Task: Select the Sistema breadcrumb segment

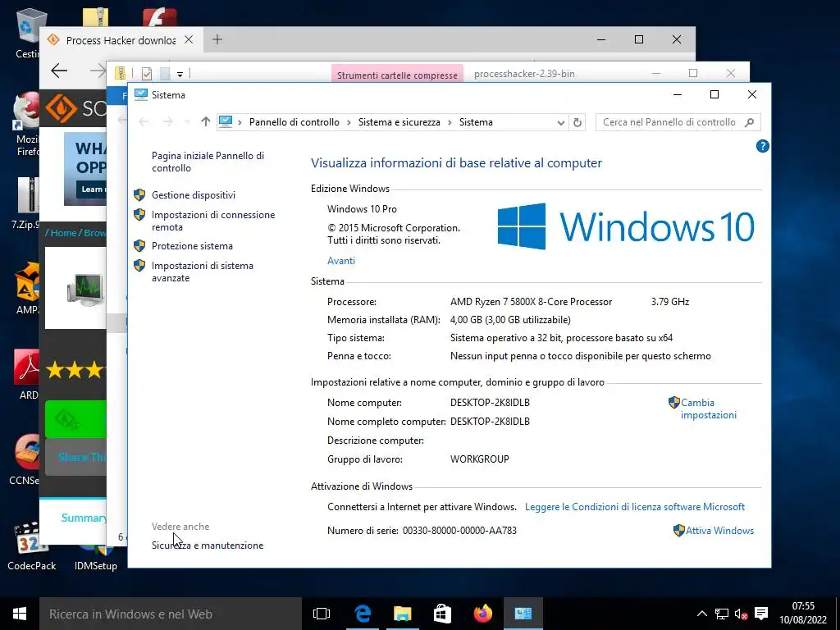Action: click(476, 122)
